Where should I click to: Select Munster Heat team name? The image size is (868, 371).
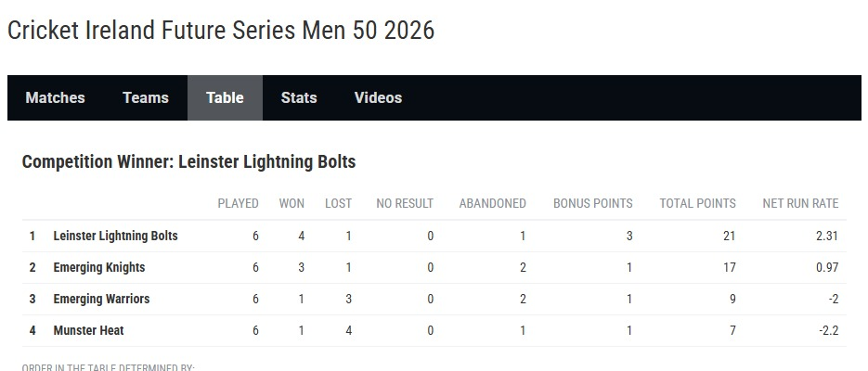click(88, 330)
